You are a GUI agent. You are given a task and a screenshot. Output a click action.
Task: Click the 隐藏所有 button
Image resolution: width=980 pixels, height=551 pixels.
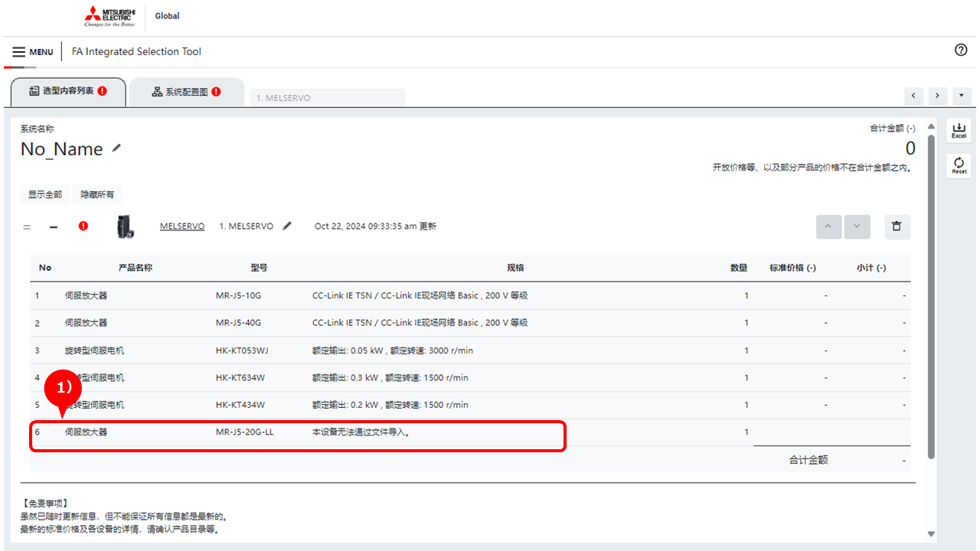97,194
